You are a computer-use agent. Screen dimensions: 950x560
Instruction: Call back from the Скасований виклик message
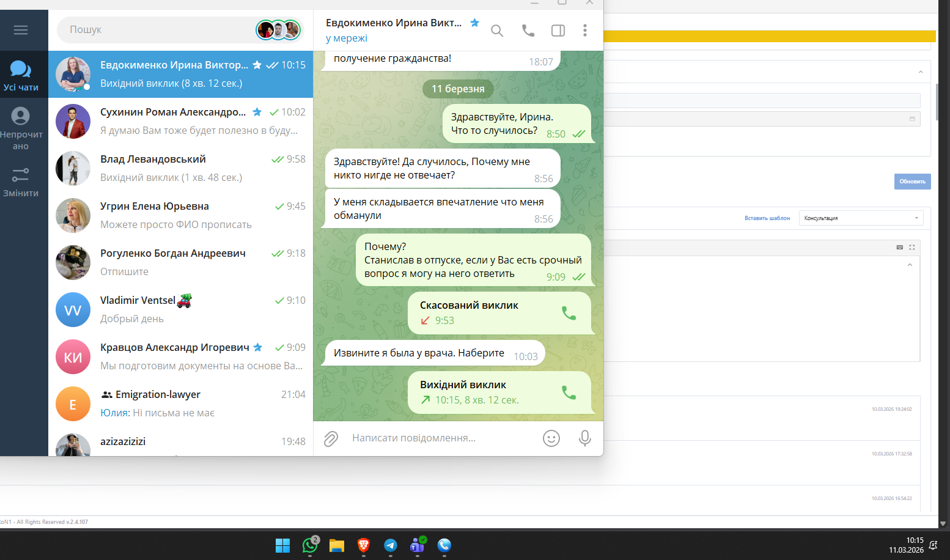click(x=569, y=313)
